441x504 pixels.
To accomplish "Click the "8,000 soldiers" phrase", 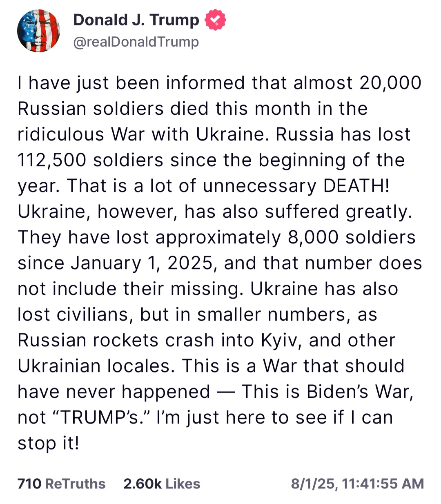I will 352,237.
